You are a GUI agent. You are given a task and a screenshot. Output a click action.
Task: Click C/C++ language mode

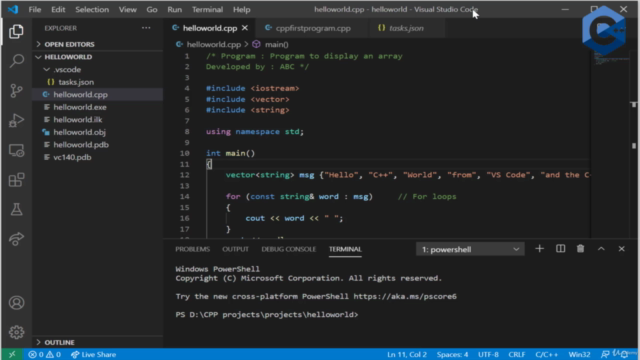click(547, 354)
